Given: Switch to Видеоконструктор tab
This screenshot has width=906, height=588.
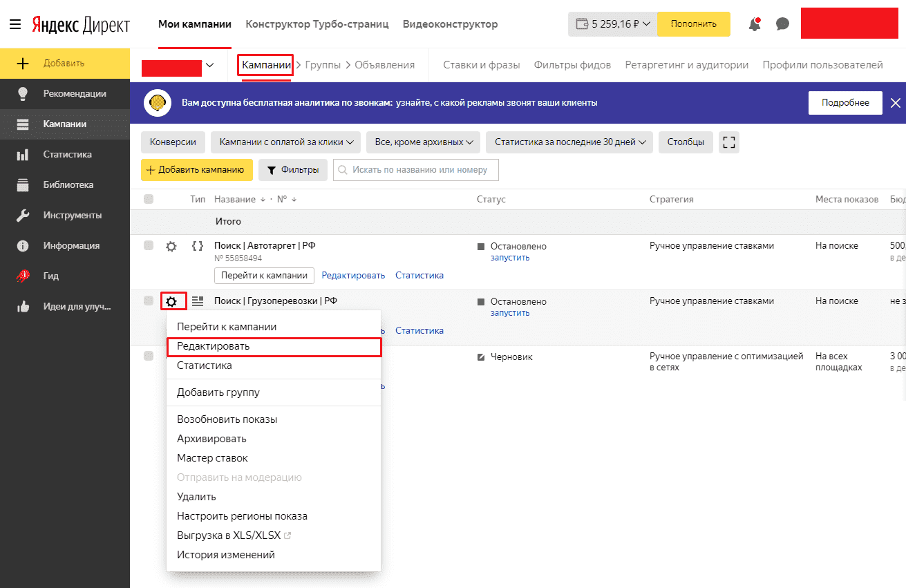Looking at the screenshot, I should coord(450,24).
